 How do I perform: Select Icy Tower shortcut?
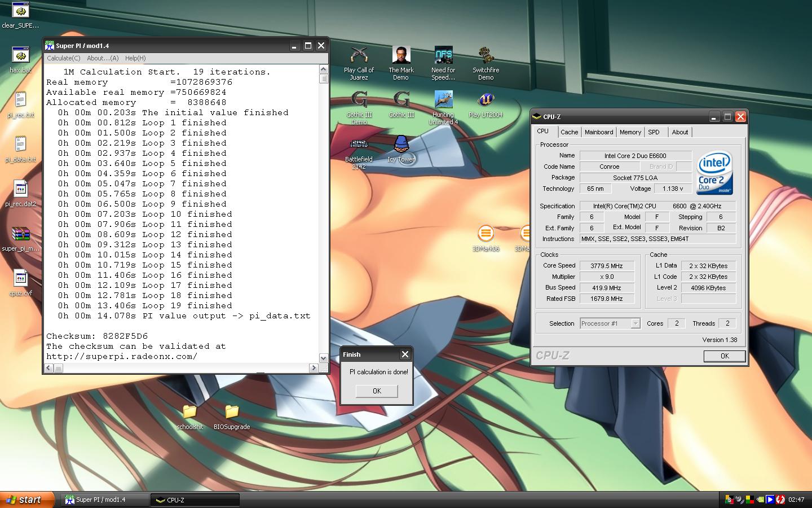click(401, 149)
